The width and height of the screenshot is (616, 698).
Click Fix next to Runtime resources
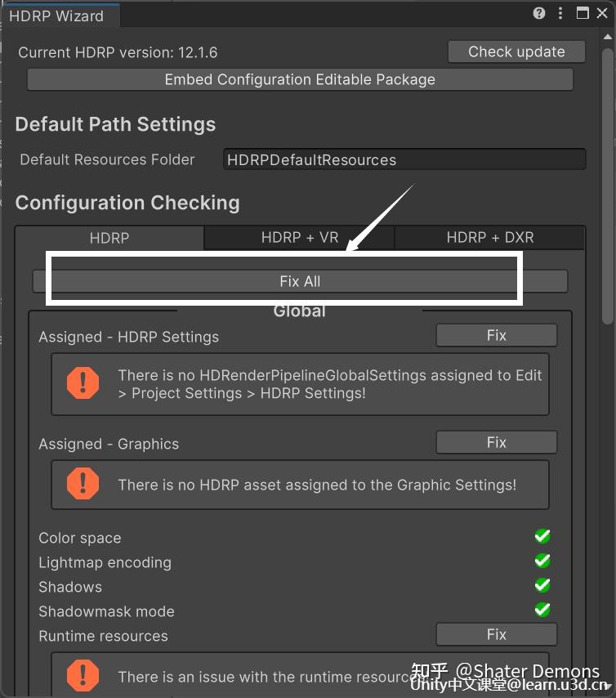tap(496, 634)
